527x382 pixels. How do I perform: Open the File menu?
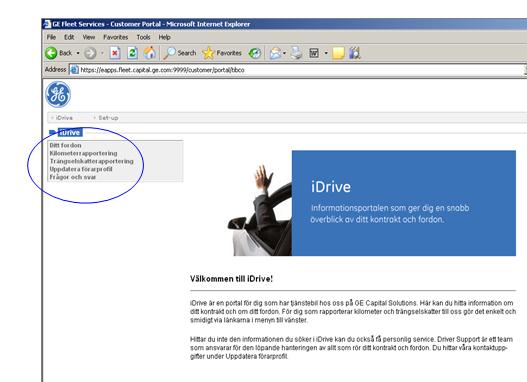51,37
